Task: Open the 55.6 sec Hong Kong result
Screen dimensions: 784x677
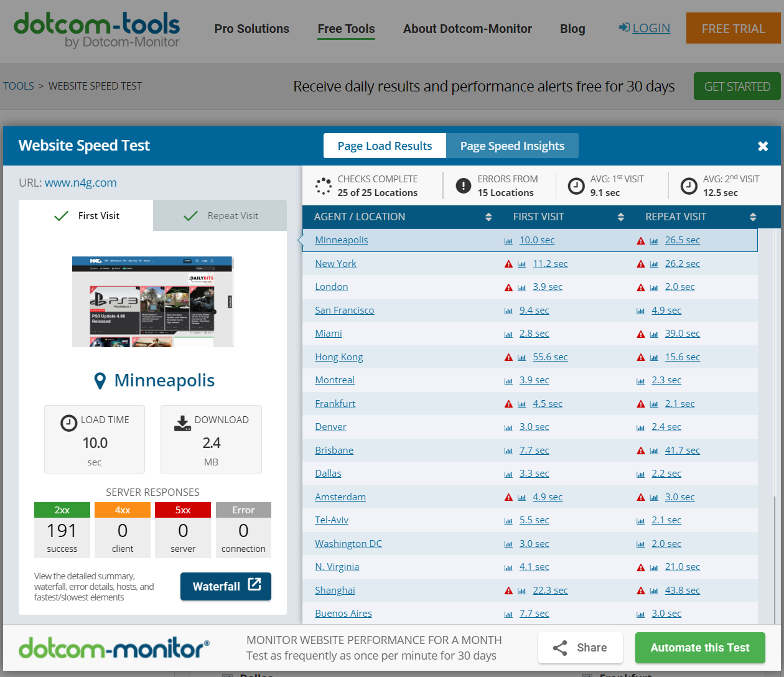Action: pyautogui.click(x=550, y=357)
